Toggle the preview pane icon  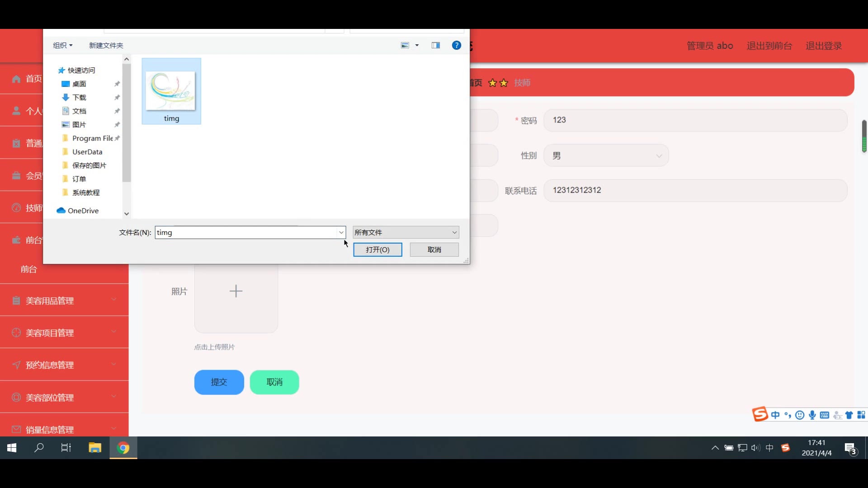pyautogui.click(x=436, y=45)
